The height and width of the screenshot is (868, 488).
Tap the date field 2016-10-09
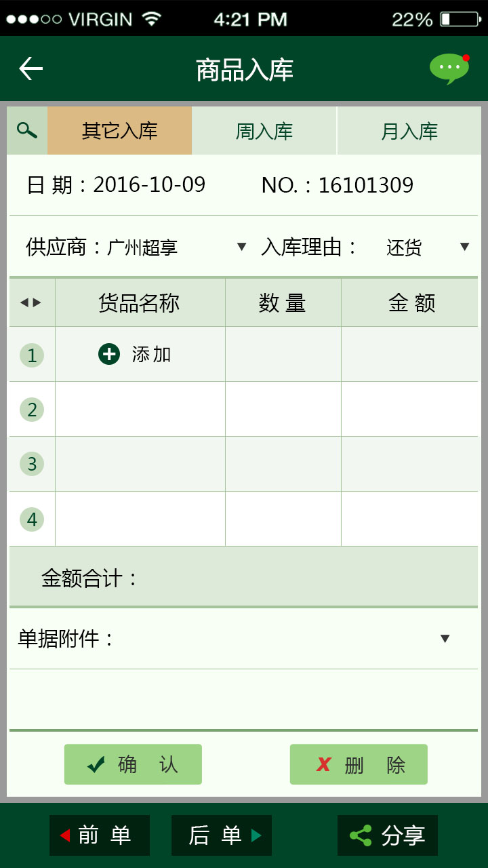[149, 185]
